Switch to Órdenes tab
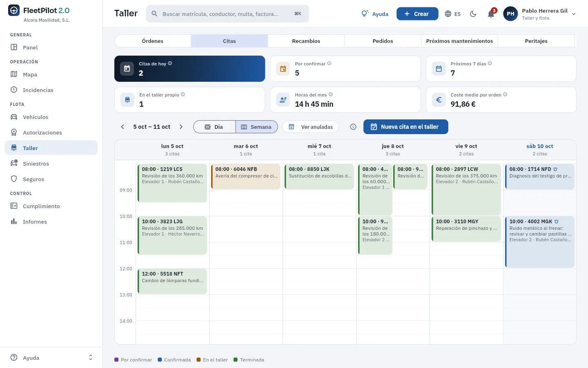Image resolution: width=588 pixels, height=368 pixels. pyautogui.click(x=153, y=41)
